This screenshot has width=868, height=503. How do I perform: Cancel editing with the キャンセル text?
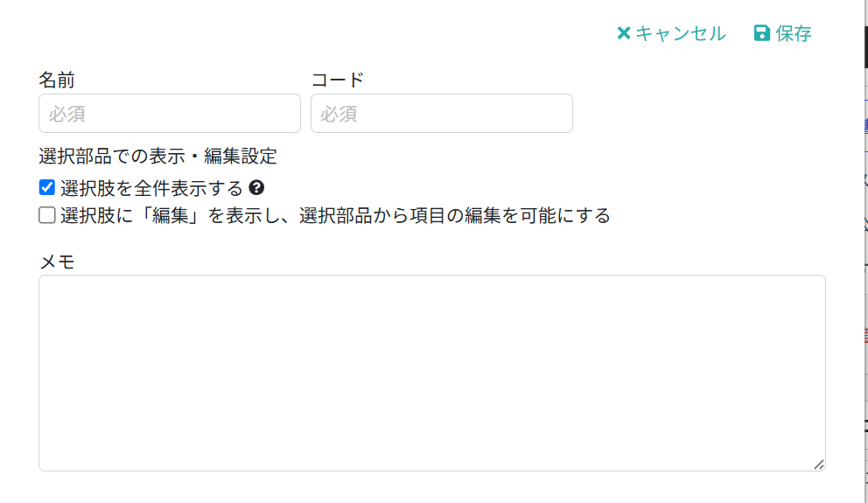coord(681,34)
